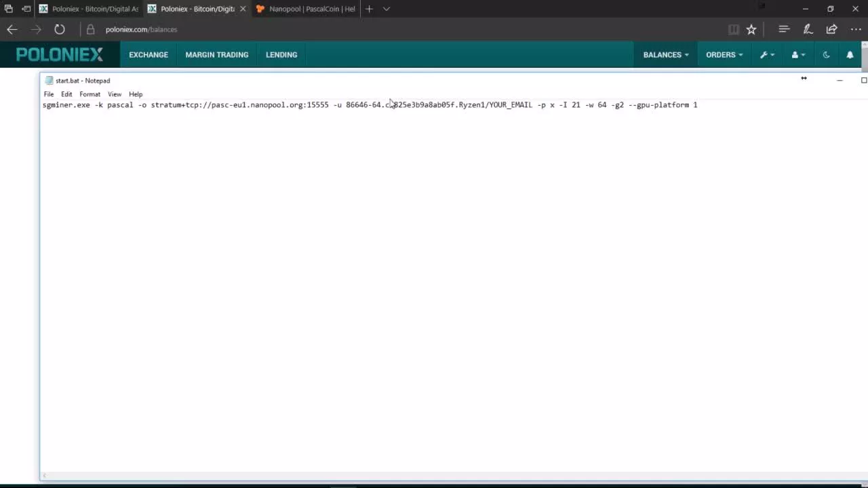Switch to first Poloniex tab
868x488 pixels.
(89, 9)
